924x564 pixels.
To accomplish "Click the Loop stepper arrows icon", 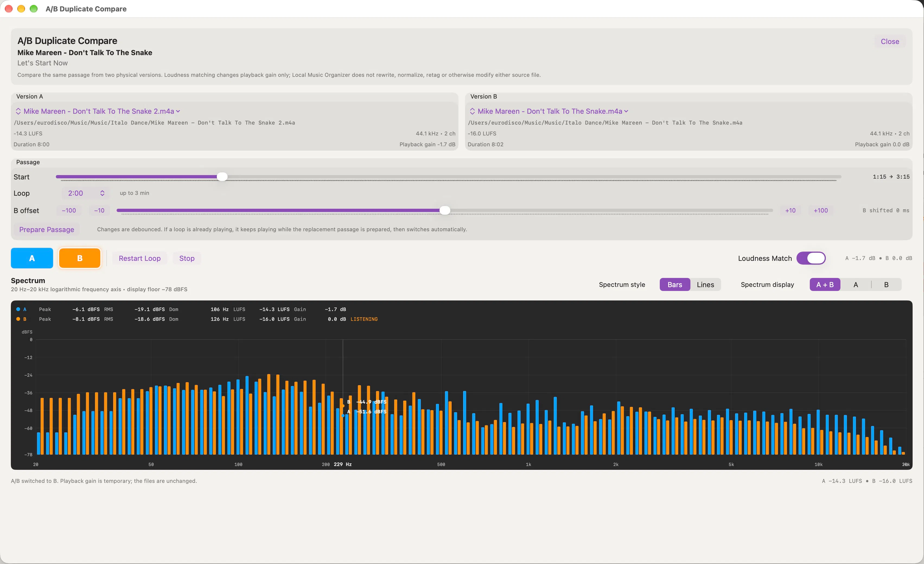I will tap(102, 193).
